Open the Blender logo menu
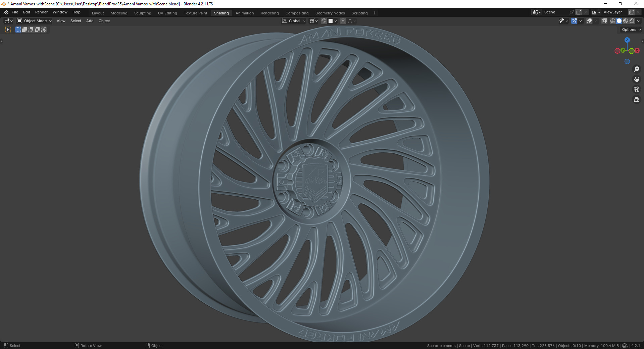The height and width of the screenshot is (349, 644). [6, 12]
